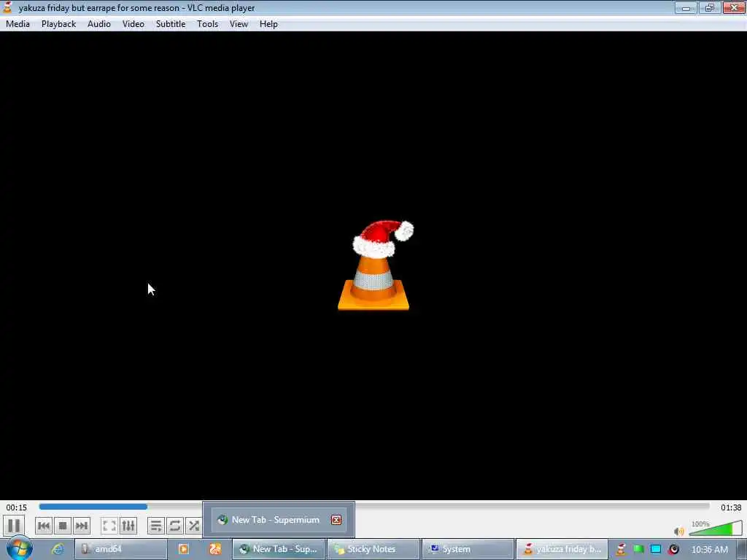Image resolution: width=747 pixels, height=560 pixels.
Task: Open the Audio menu
Action: [x=99, y=24]
